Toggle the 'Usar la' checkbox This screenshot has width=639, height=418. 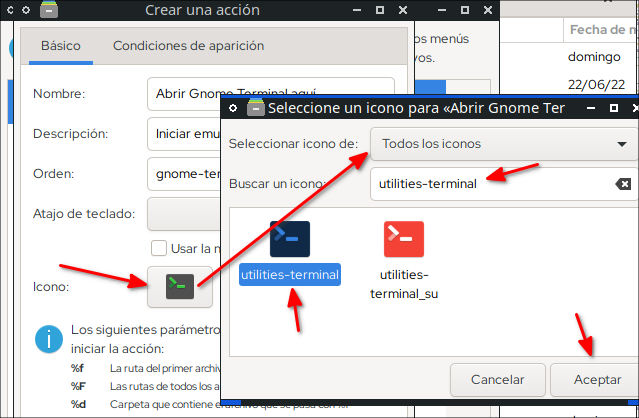pos(159,248)
